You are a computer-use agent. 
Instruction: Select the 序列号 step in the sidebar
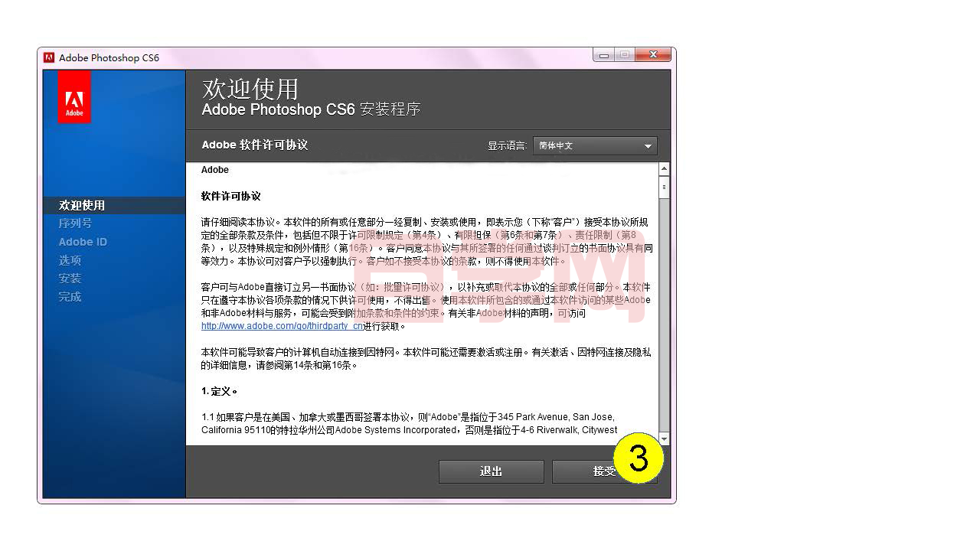75,223
